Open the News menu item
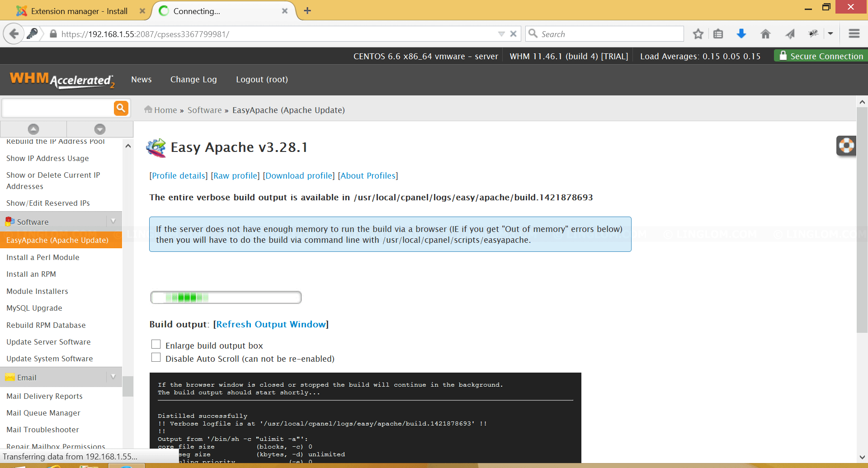This screenshot has width=868, height=468. [x=142, y=80]
